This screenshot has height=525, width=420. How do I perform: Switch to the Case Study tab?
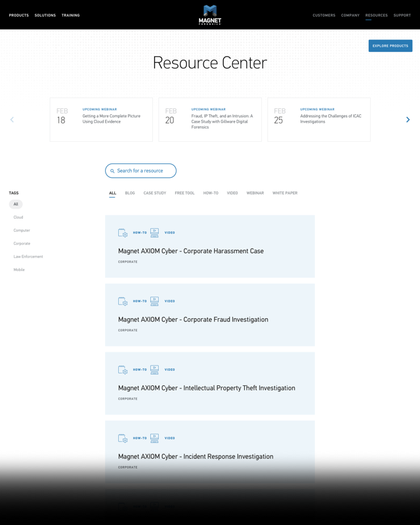(155, 193)
